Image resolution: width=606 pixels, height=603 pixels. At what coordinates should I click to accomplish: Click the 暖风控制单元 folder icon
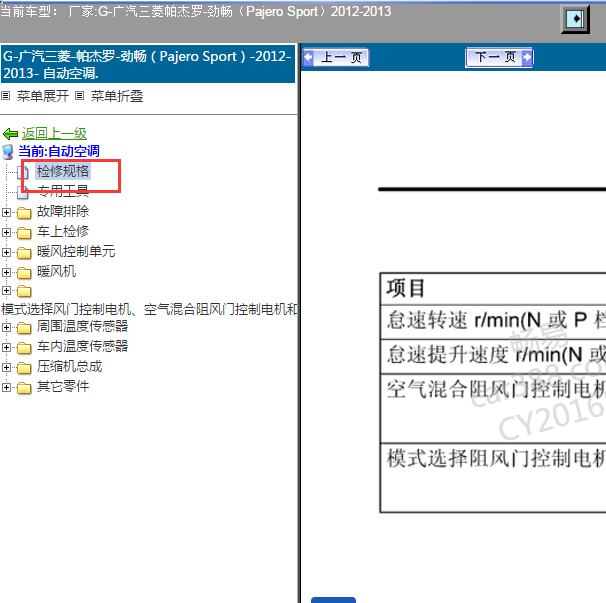pyautogui.click(x=24, y=253)
